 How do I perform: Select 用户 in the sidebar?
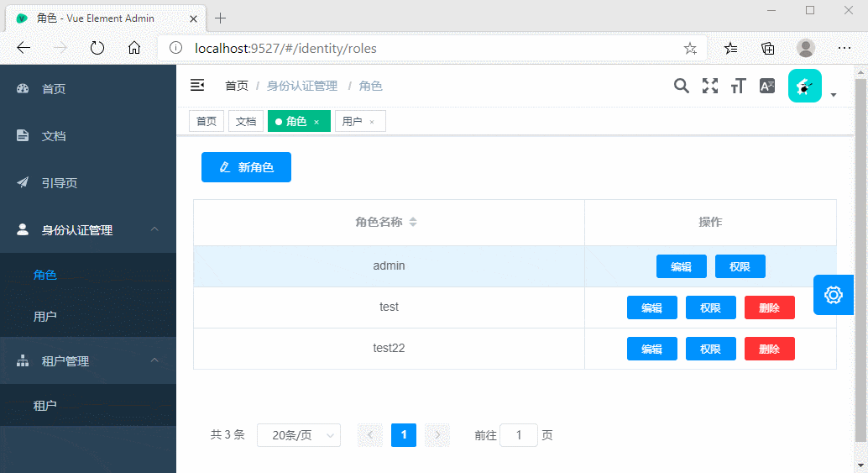88,316
